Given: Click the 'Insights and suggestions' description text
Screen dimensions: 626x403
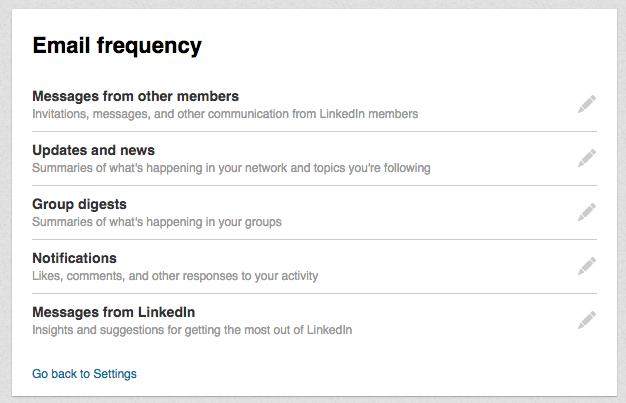Looking at the screenshot, I should pos(192,330).
